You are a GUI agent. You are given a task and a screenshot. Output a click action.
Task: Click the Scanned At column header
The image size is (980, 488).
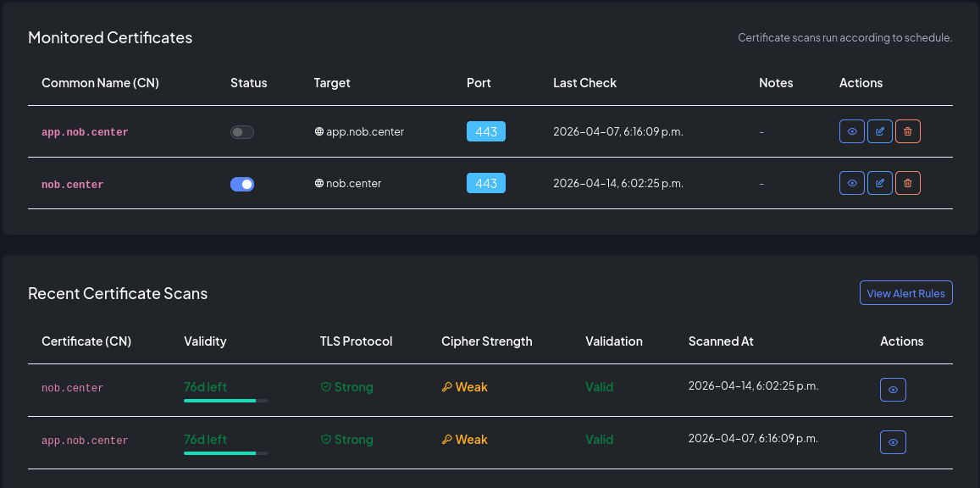click(721, 341)
